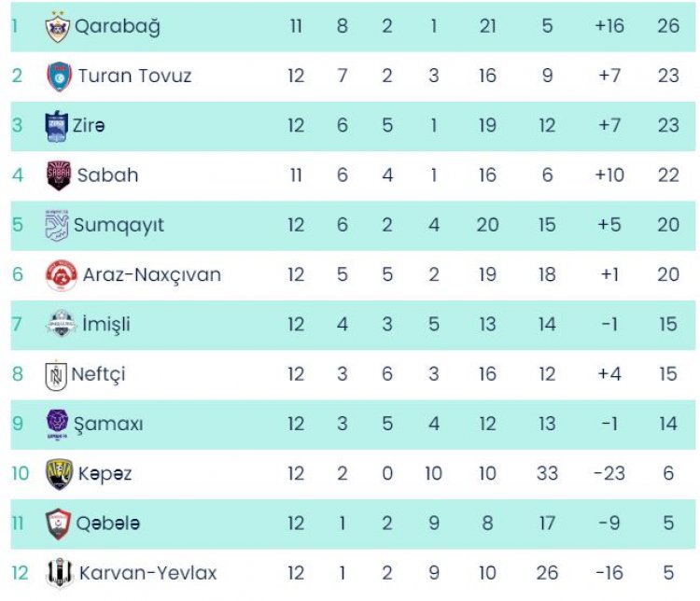Open the Qarabağ team name link
Viewport: 700px width, 601px height.
tap(117, 27)
